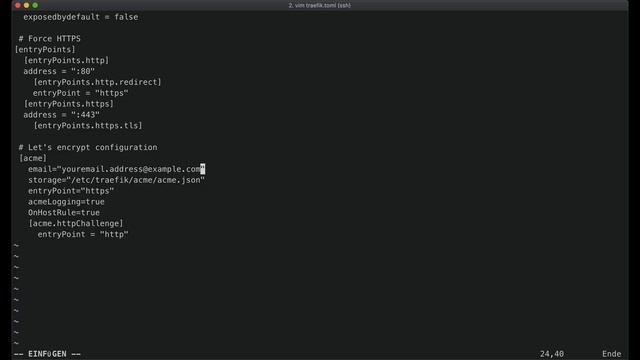The height and width of the screenshot is (360, 640).
Task: Select the '[entryPoints.http]' line
Action: tap(67, 60)
